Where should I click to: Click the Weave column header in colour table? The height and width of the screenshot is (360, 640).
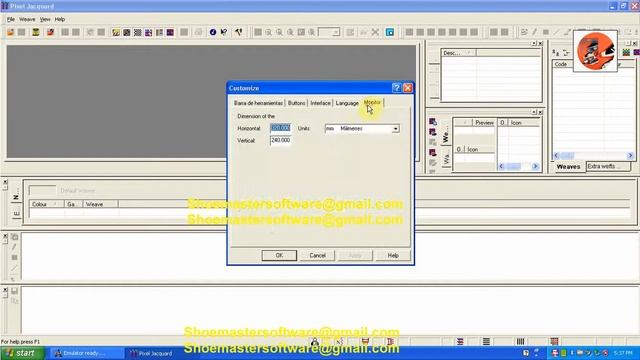click(100, 204)
